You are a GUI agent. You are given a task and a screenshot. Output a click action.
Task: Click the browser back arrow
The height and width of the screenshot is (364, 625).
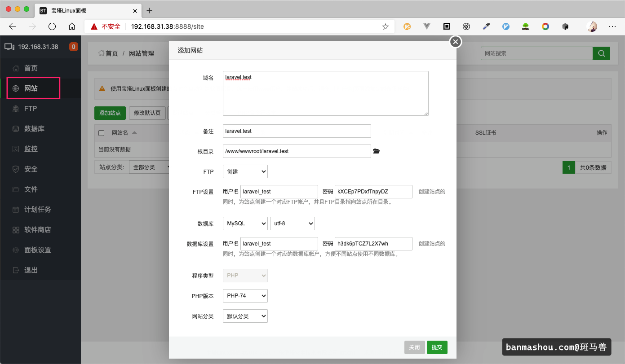coord(13,26)
